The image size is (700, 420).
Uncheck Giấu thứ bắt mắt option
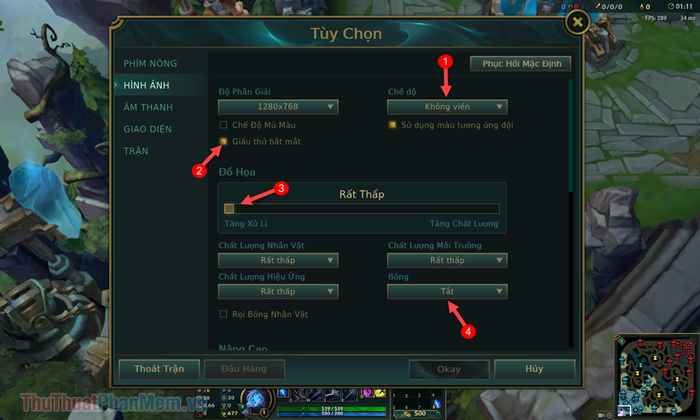[223, 141]
